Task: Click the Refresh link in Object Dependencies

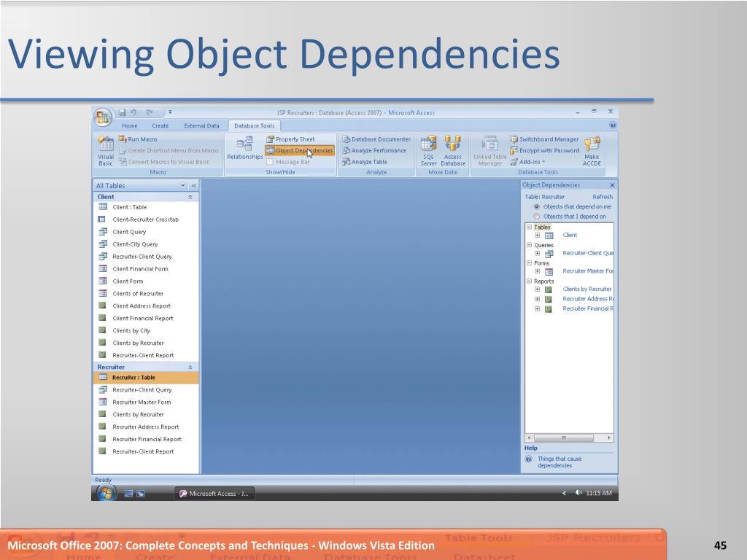Action: [603, 198]
